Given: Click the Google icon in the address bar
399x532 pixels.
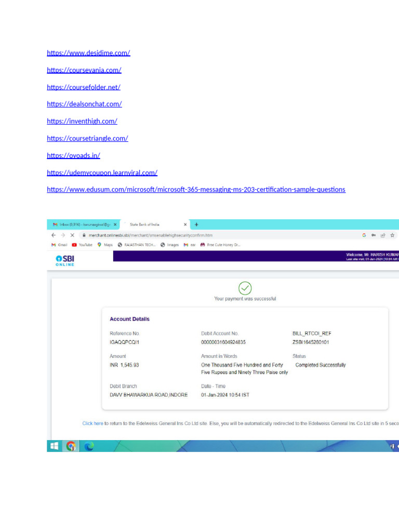Looking at the screenshot, I should (364, 235).
